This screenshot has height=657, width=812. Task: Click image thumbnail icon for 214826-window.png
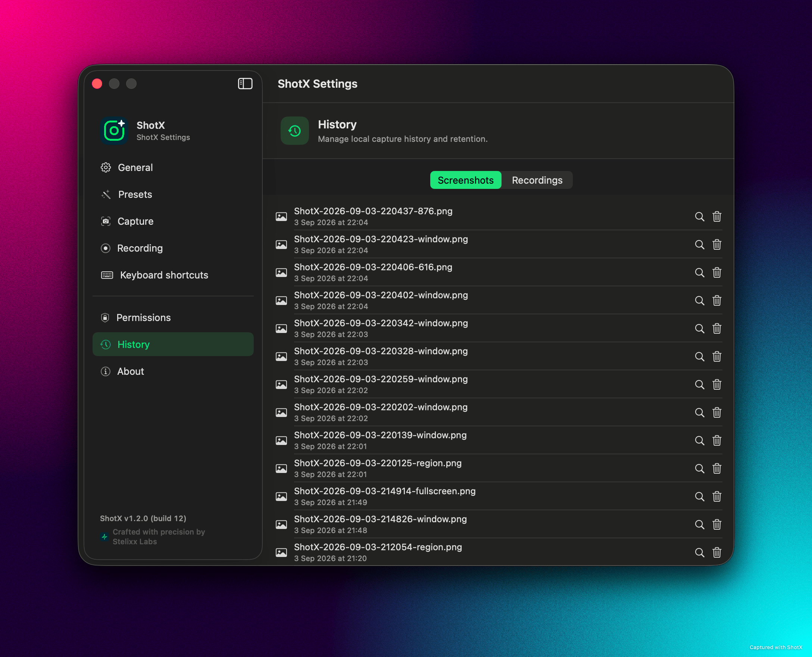click(x=281, y=524)
